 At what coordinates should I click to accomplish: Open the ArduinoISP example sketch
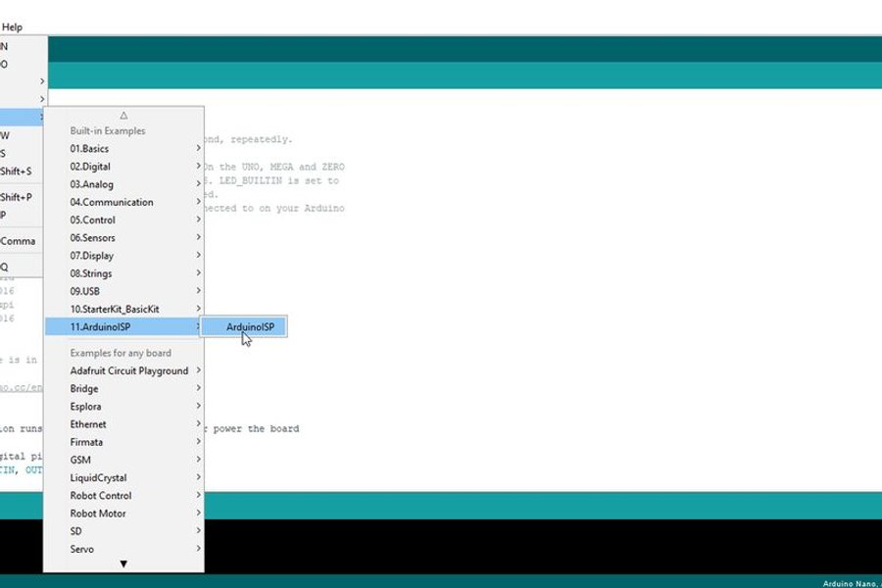pos(244,327)
